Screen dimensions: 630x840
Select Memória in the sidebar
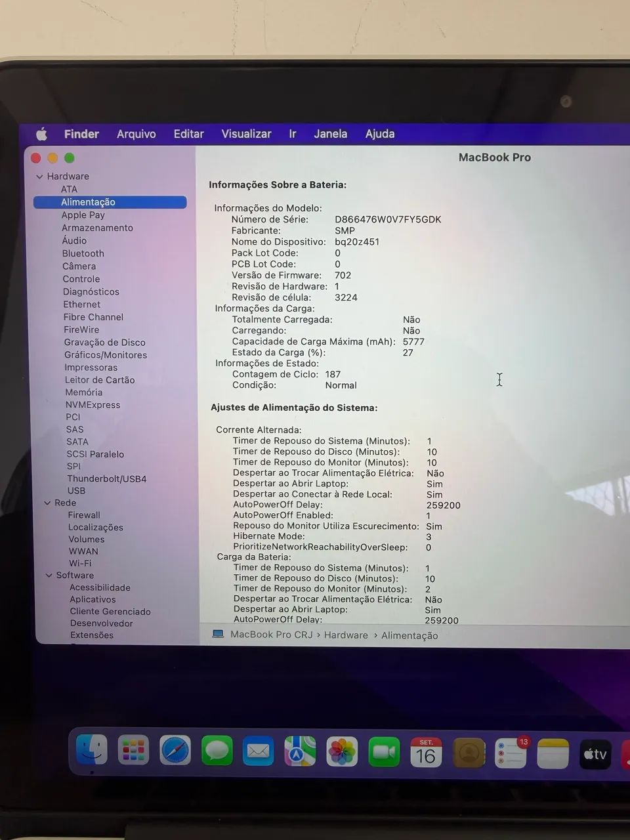pos(83,392)
